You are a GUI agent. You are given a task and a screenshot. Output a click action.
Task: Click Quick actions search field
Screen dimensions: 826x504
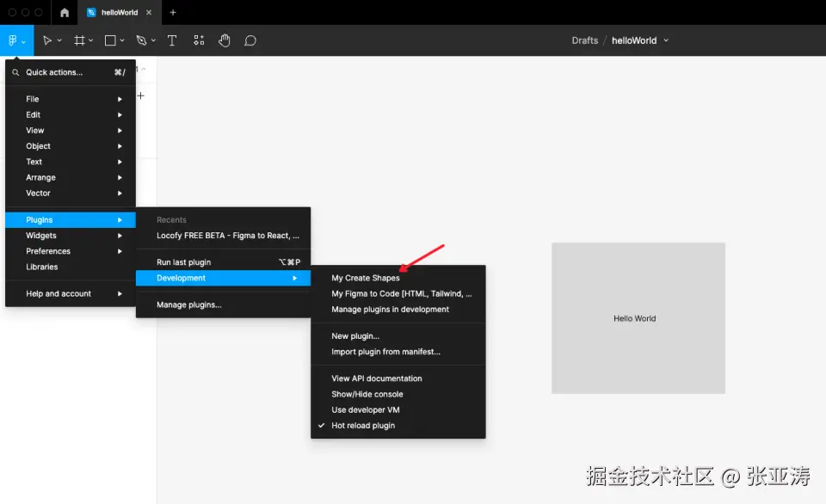[x=71, y=72]
